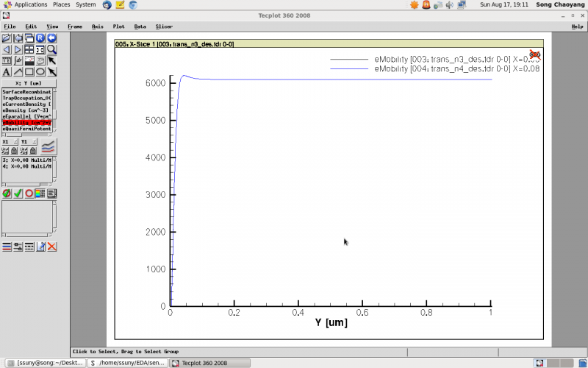Click the red crossed link icon on plot
Screen dimensions: 588x368
coord(535,55)
